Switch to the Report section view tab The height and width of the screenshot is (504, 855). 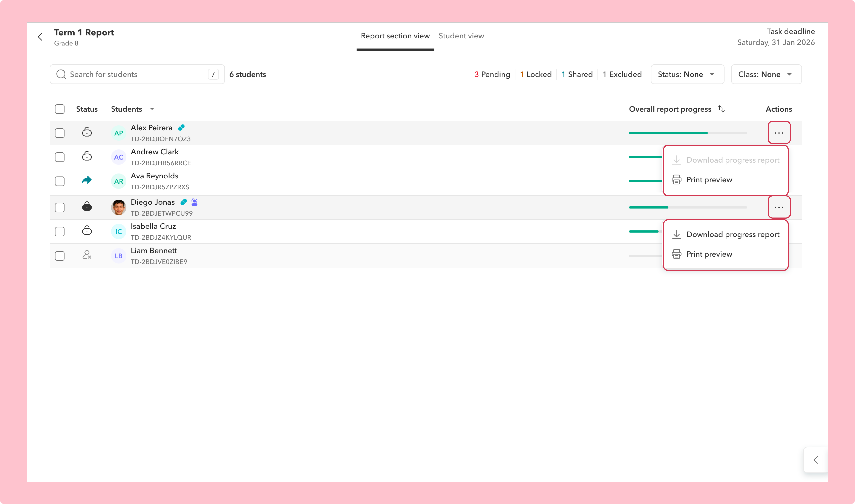pos(395,36)
